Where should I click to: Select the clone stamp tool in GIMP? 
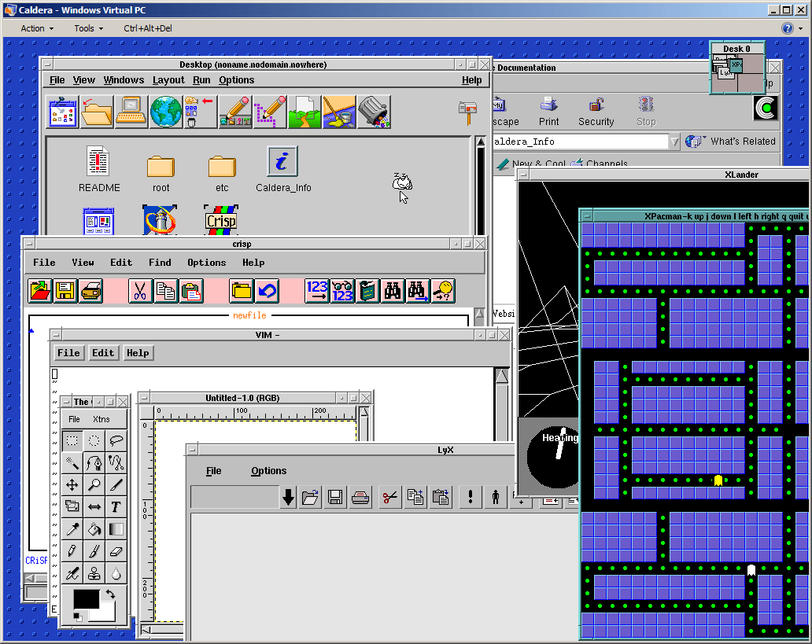click(94, 573)
